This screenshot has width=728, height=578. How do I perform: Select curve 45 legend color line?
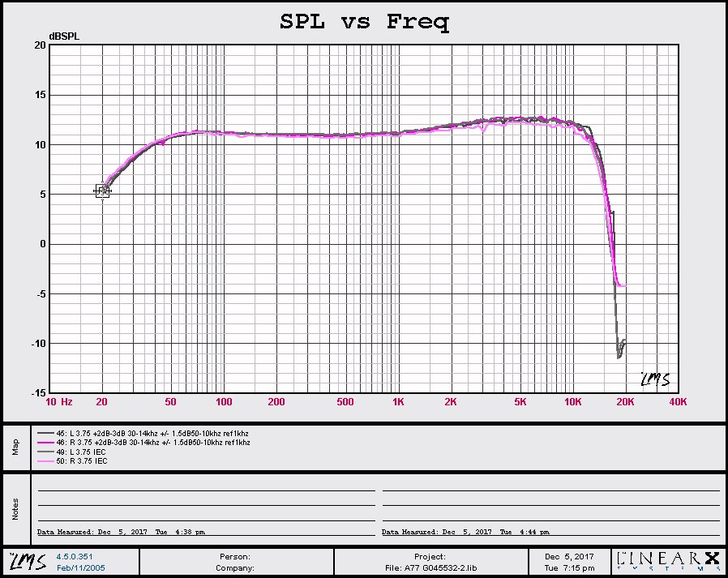[45, 434]
